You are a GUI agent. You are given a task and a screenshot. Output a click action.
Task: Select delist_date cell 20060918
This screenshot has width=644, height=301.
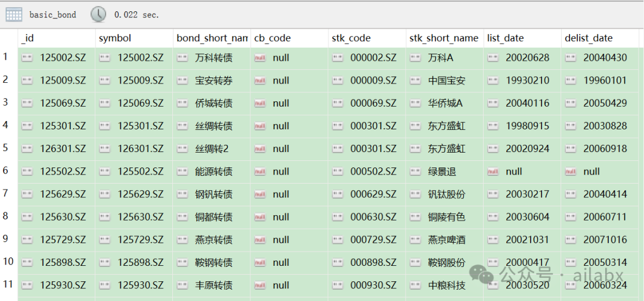600,148
